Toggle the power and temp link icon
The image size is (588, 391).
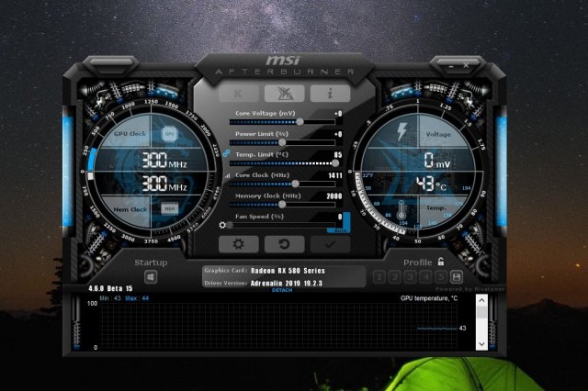(226, 152)
